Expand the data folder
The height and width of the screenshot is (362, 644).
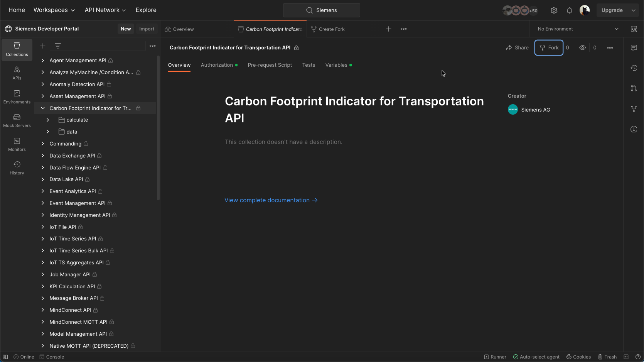48,132
